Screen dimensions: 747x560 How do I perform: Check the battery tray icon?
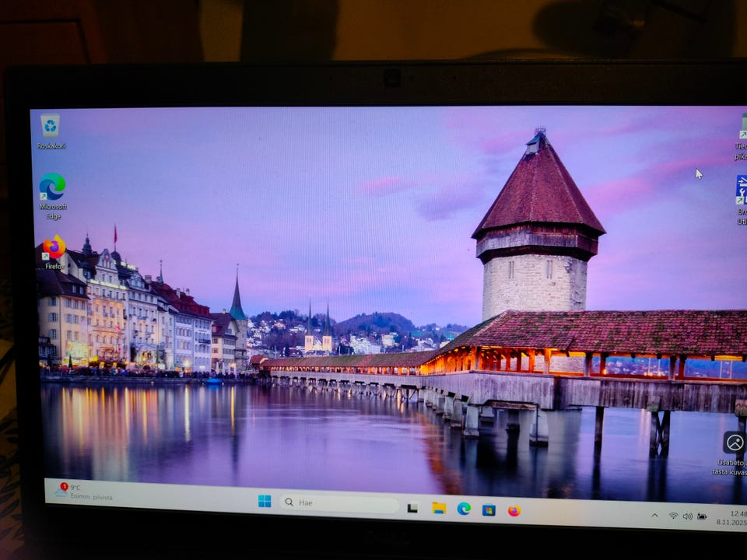pos(702,516)
